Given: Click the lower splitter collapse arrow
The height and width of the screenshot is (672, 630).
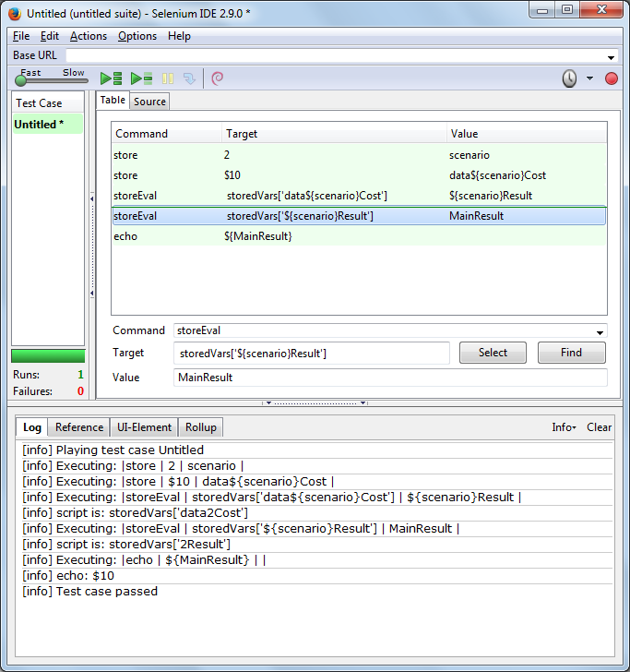Looking at the screenshot, I should tap(91, 294).
